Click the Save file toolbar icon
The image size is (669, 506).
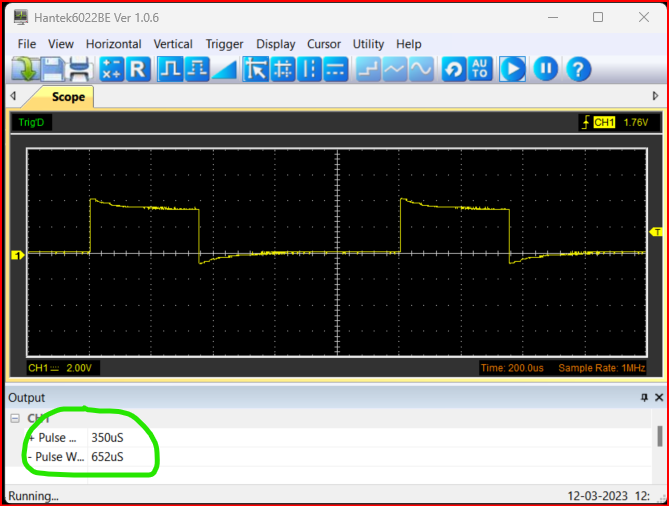pyautogui.click(x=53, y=69)
